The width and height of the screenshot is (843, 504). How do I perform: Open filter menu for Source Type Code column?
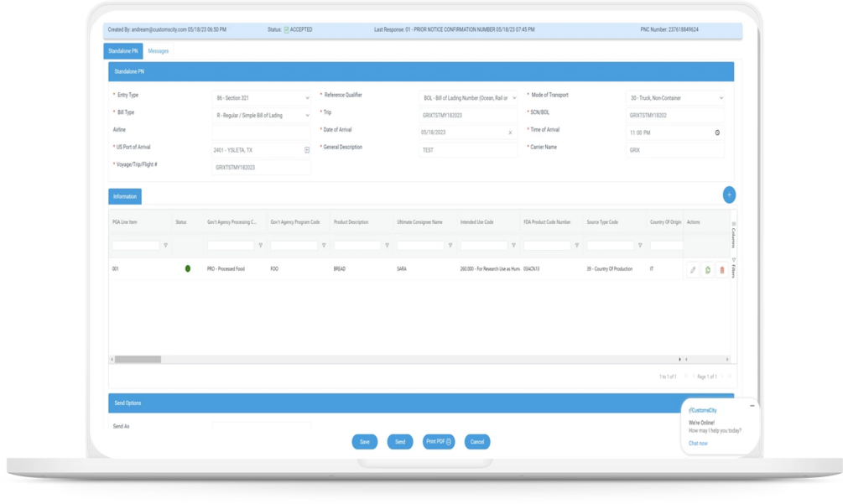[640, 246]
